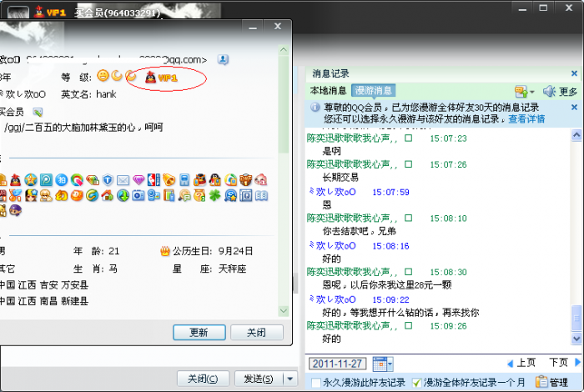Click the golden 幻 game icon
The image size is (584, 392).
[x=62, y=195]
